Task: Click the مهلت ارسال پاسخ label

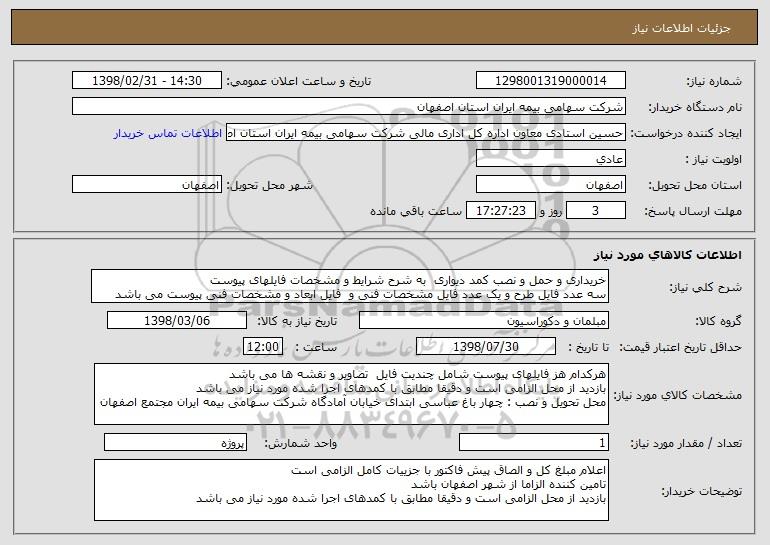Action: (693, 211)
